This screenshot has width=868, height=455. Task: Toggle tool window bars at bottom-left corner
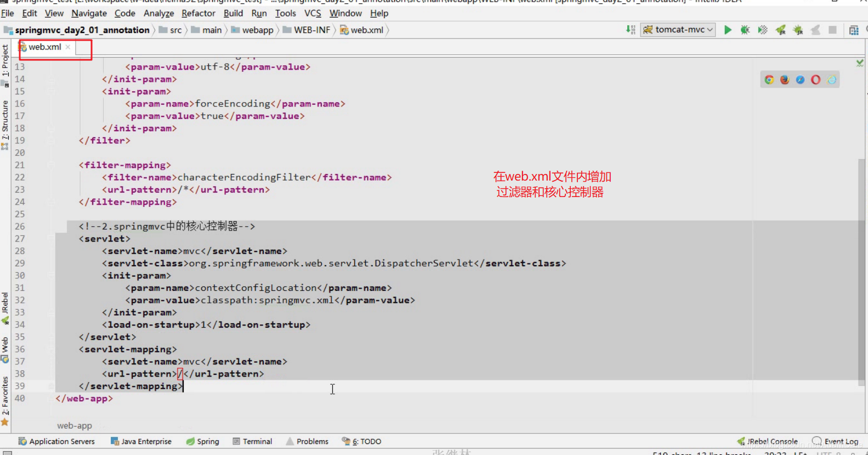pyautogui.click(x=7, y=453)
